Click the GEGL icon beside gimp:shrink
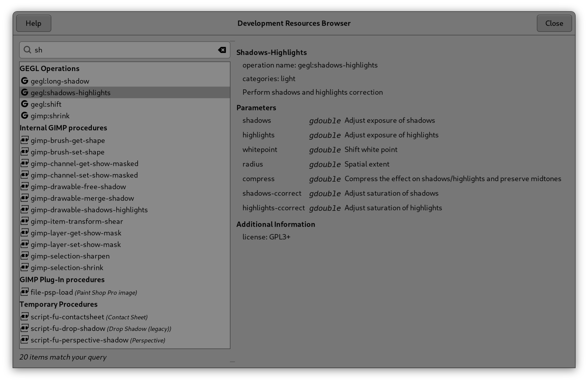Screen dimensions: 588x382 [24, 116]
